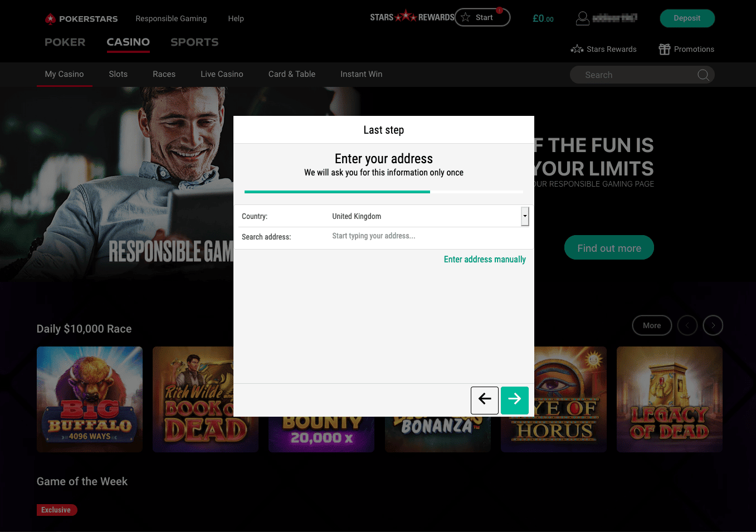The width and height of the screenshot is (756, 532).
Task: Click the More button for races
Action: click(652, 325)
